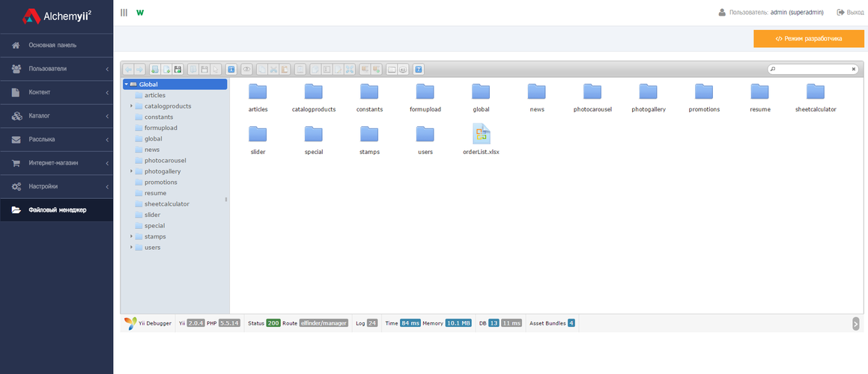Click the upload files toolbar icon
Viewport: 868px width, 374px height.
177,70
